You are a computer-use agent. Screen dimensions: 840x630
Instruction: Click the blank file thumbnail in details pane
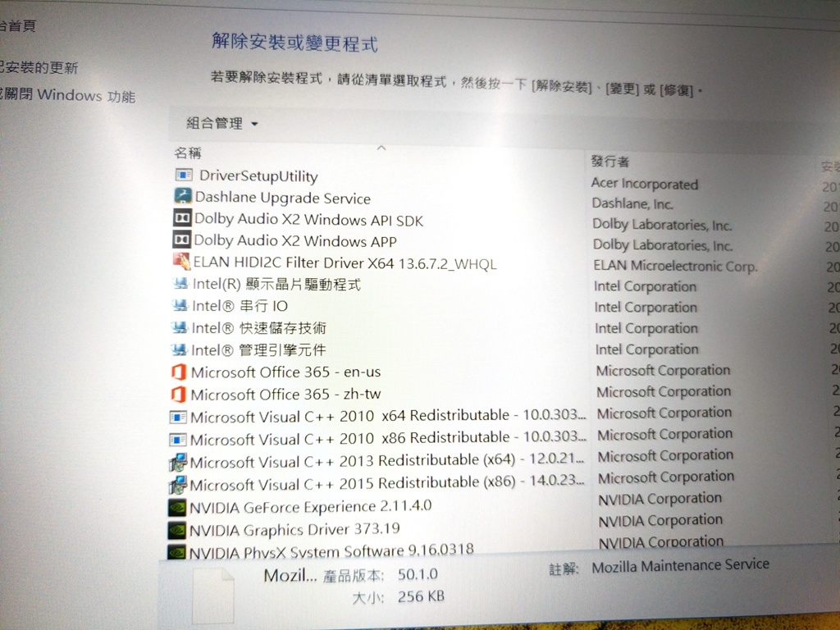(213, 596)
